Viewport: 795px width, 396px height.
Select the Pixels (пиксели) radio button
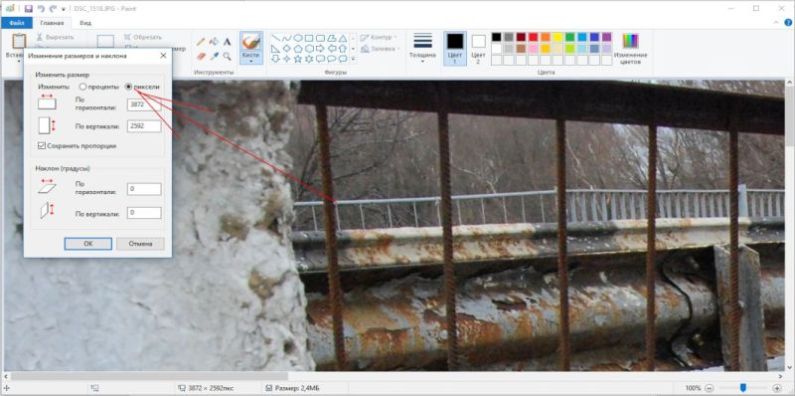coord(128,87)
